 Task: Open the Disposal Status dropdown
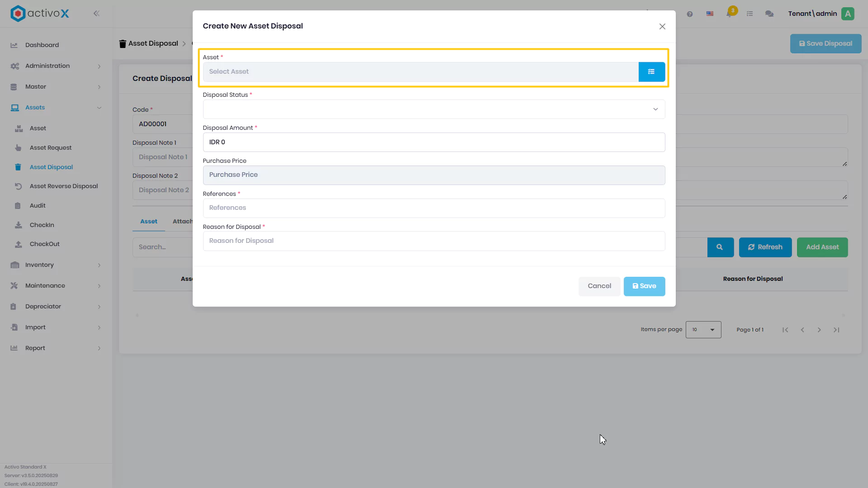pyautogui.click(x=434, y=109)
